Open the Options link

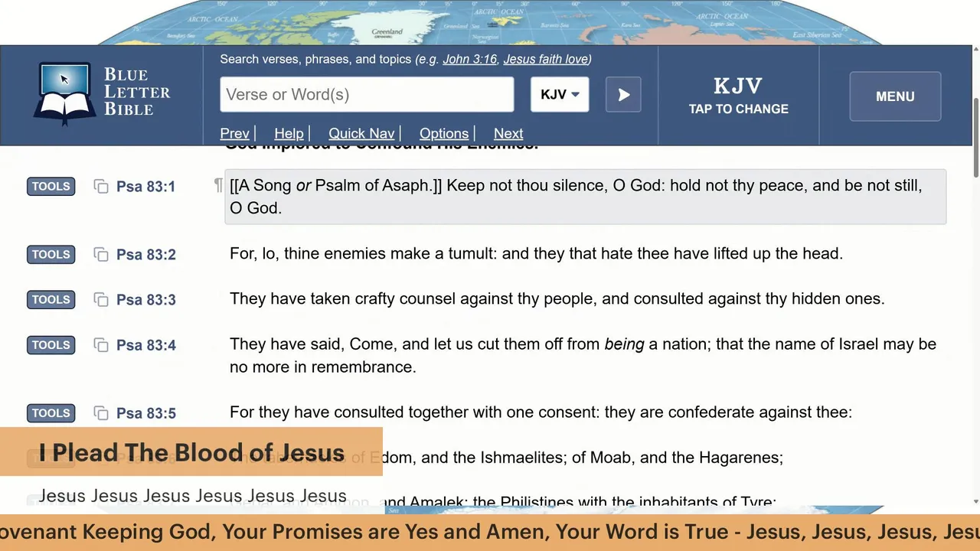tap(444, 133)
